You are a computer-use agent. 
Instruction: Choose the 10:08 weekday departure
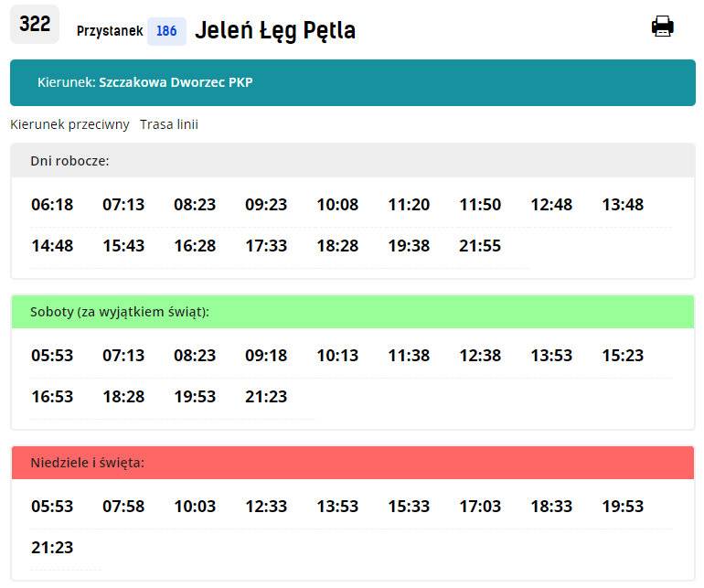[337, 205]
